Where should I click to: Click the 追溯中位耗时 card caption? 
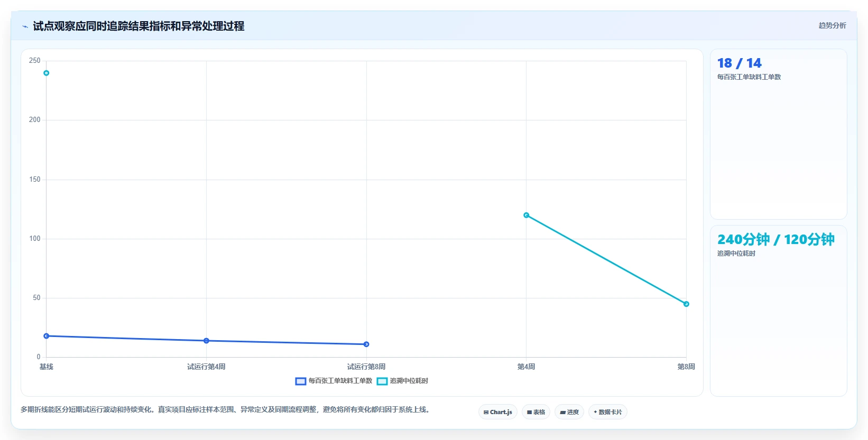coord(736,254)
